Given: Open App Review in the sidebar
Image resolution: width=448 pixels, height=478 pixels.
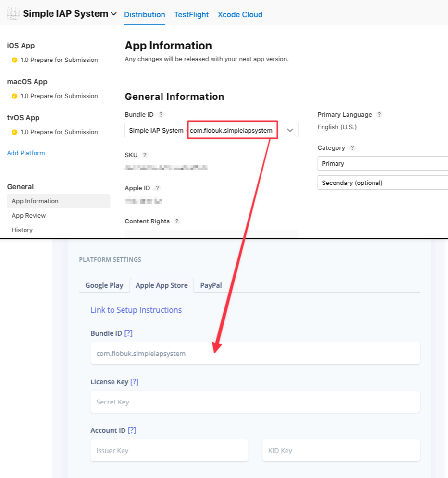Looking at the screenshot, I should tap(29, 216).
